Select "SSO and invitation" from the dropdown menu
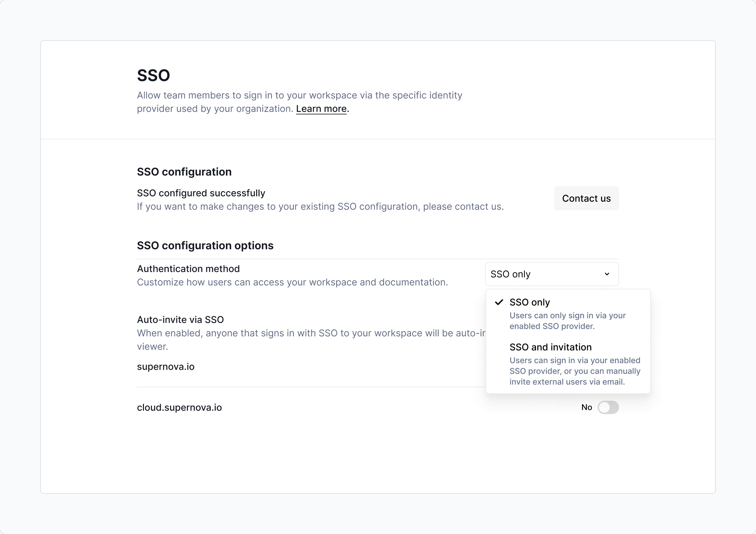 [550, 347]
